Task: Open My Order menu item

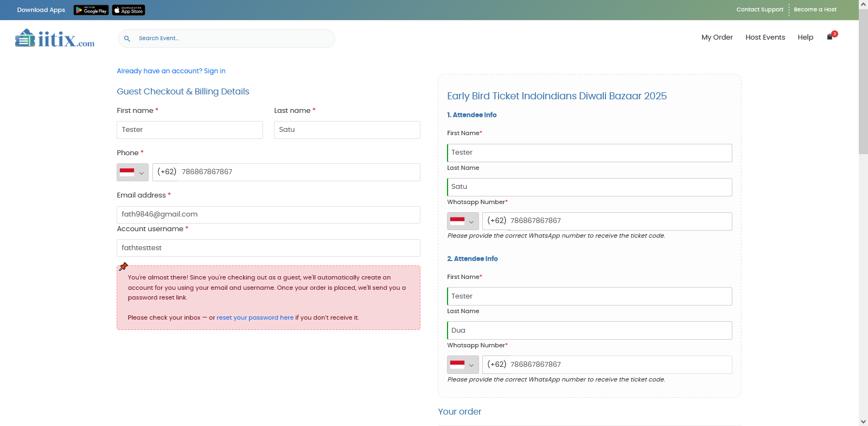Action: (717, 37)
